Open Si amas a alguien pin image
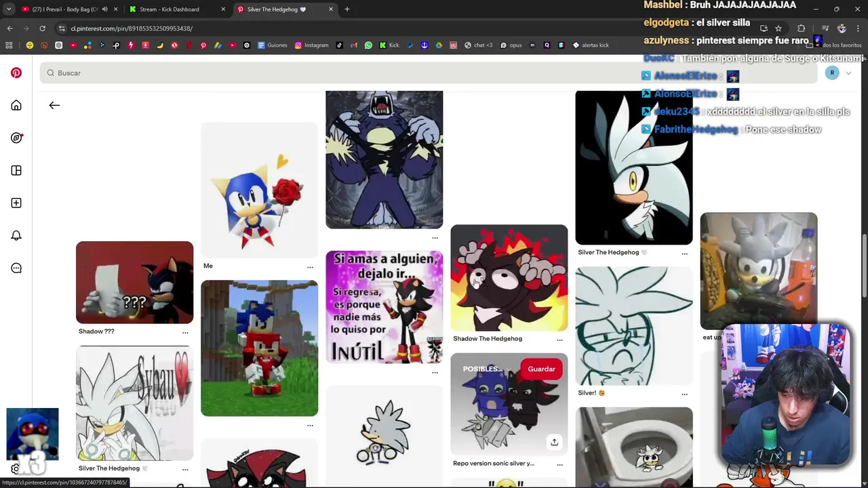 tap(384, 307)
